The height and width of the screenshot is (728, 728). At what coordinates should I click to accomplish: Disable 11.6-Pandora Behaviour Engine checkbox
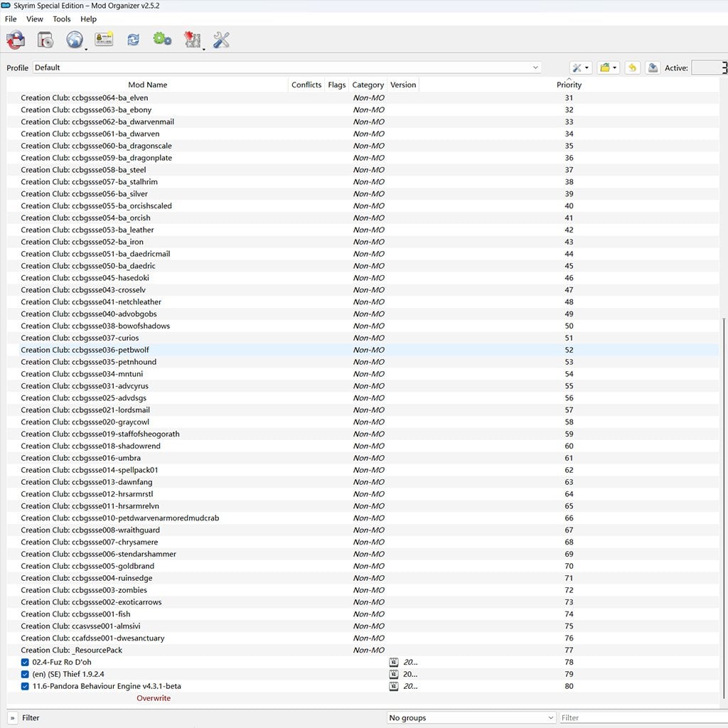click(x=25, y=686)
